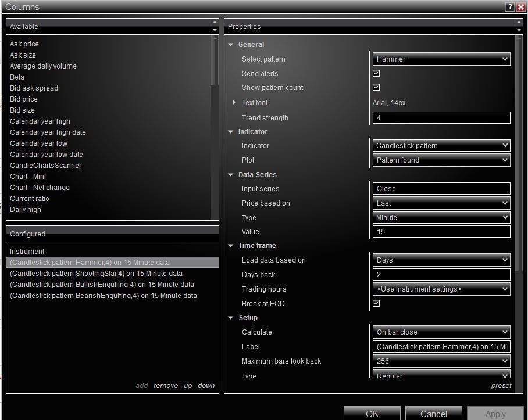Viewport: 528px width, 420px height.
Task: Select the Hammer candlestick pattern column
Action: pyautogui.click(x=112, y=263)
